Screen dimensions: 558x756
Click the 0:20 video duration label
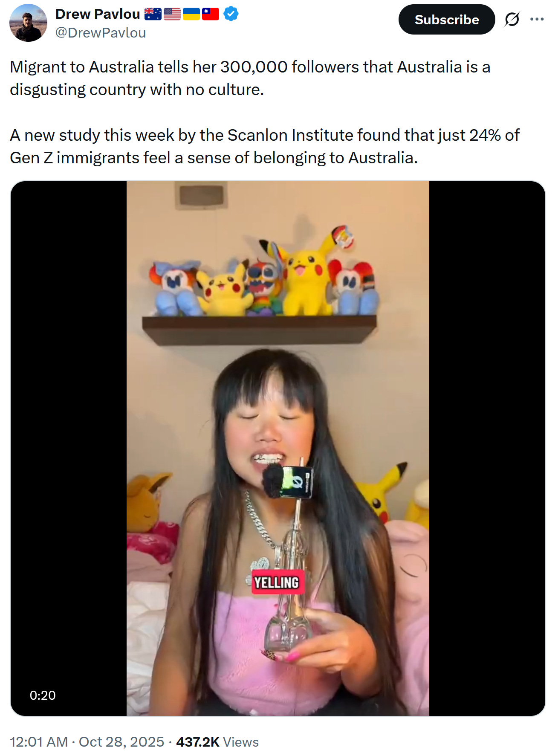43,695
